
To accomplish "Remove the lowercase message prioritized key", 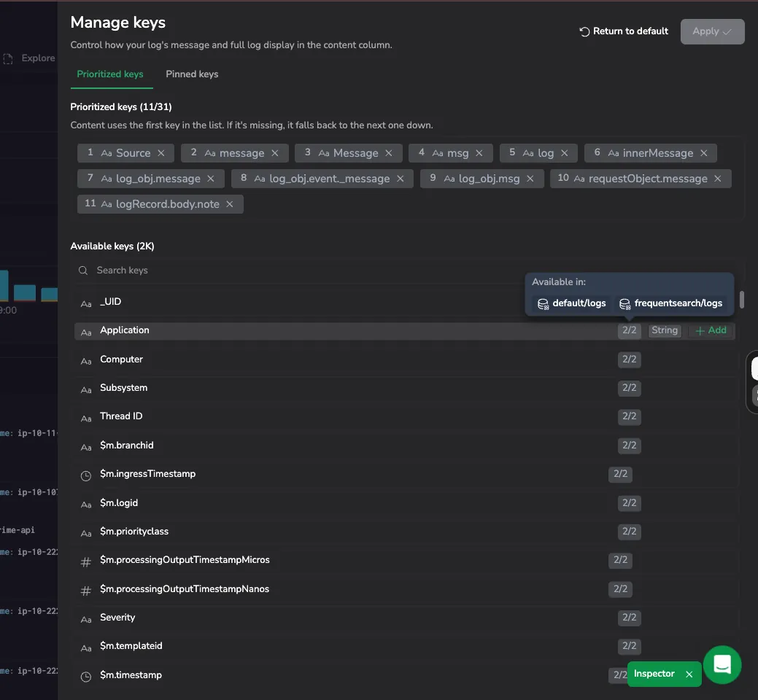I will coord(274,153).
